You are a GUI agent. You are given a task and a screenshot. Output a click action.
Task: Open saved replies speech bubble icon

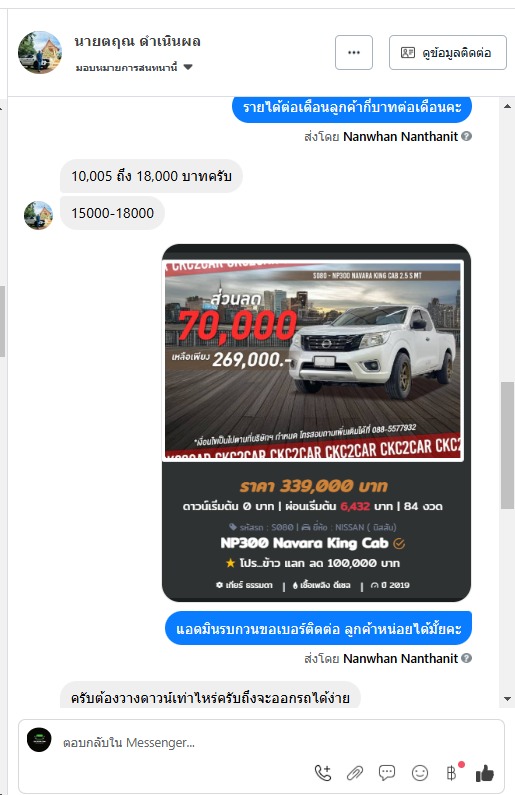click(x=387, y=773)
